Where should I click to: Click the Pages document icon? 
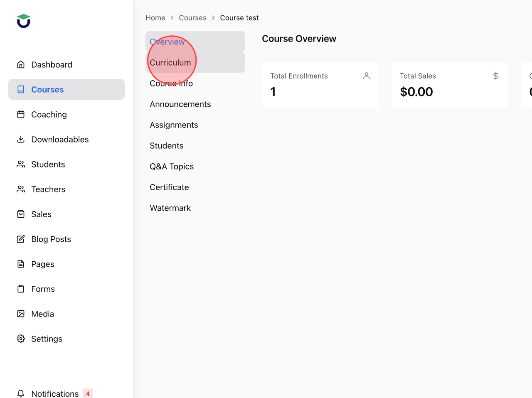click(21, 264)
